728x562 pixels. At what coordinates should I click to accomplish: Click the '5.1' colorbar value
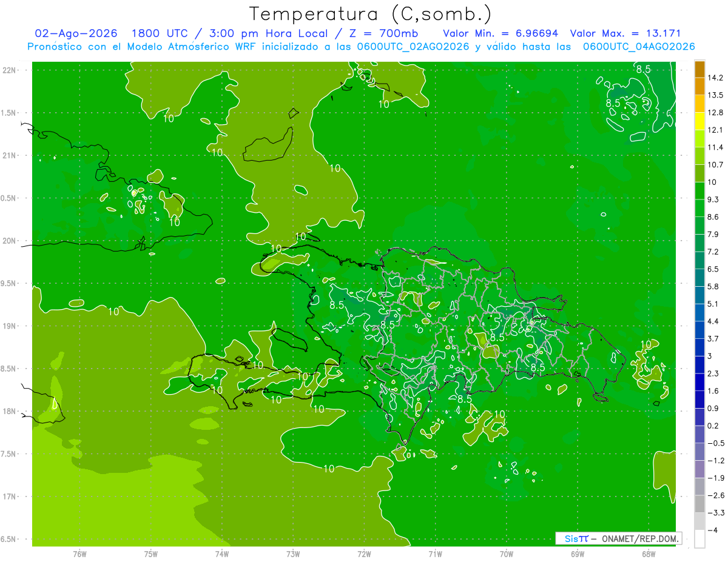(x=713, y=304)
